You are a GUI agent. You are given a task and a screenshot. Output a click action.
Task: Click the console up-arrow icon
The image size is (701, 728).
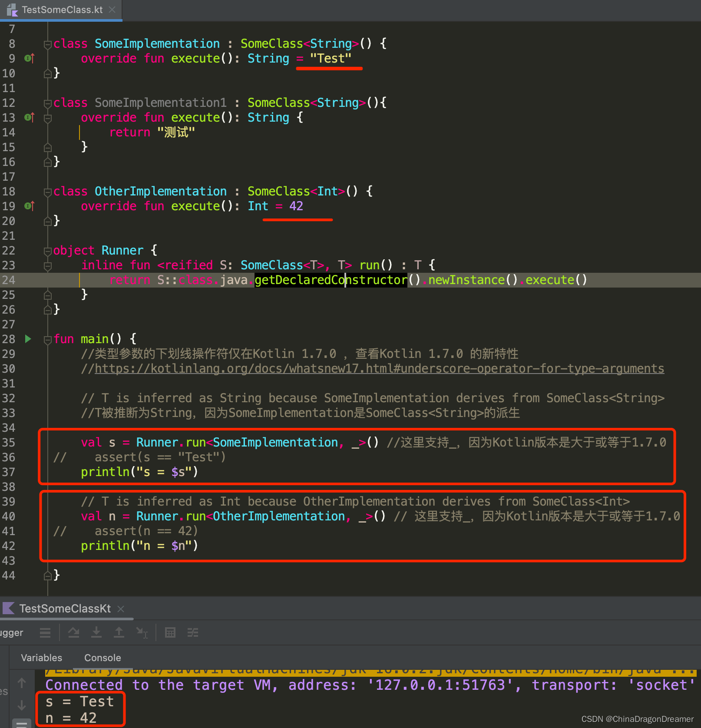click(x=22, y=683)
